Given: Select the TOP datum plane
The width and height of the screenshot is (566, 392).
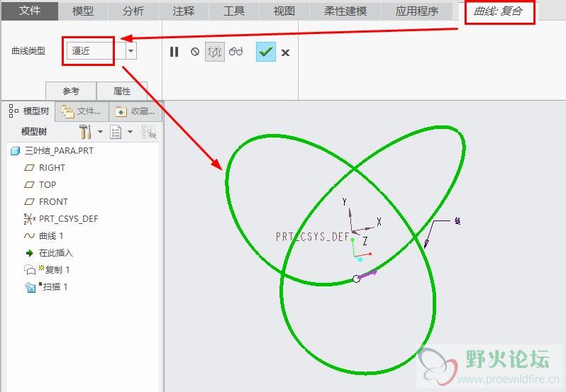Looking at the screenshot, I should point(48,184).
